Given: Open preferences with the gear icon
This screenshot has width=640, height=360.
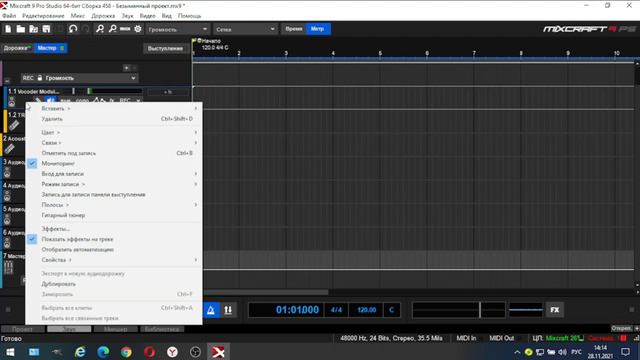Looking at the screenshot, I should [138, 29].
